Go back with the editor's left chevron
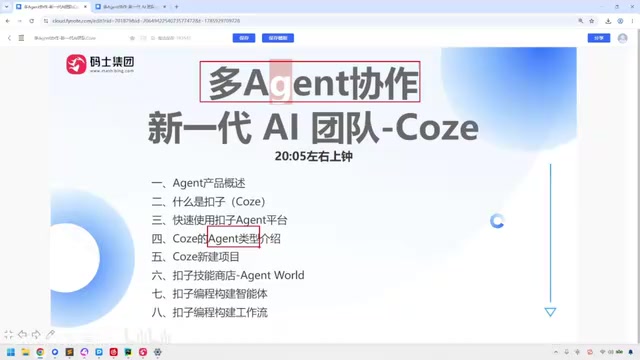This screenshot has width=640, height=360. (9, 38)
